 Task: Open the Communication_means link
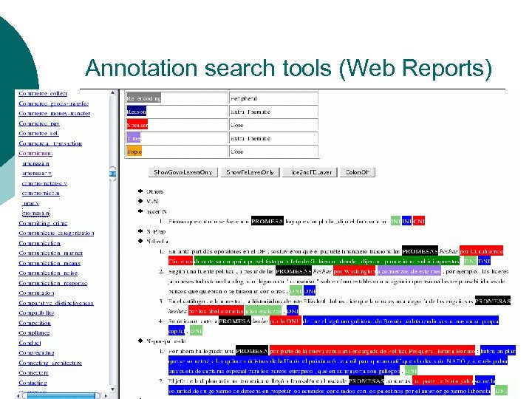pyautogui.click(x=50, y=263)
